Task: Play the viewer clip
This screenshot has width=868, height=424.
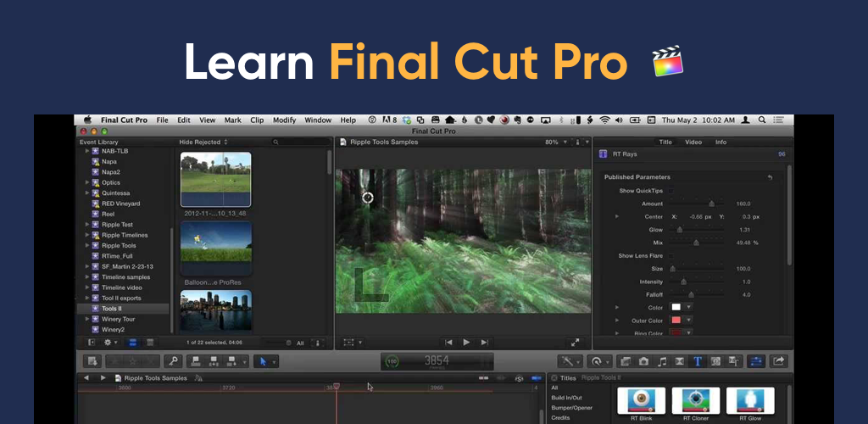Action: point(467,343)
